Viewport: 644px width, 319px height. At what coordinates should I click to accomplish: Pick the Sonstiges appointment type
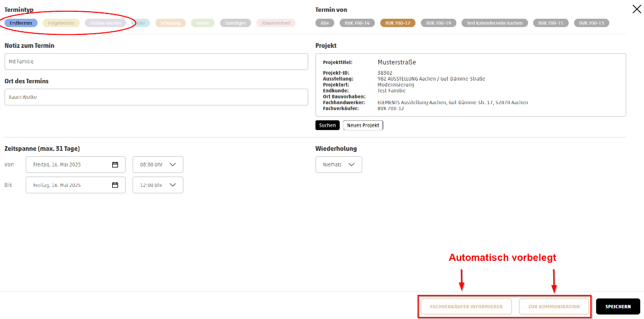(235, 23)
